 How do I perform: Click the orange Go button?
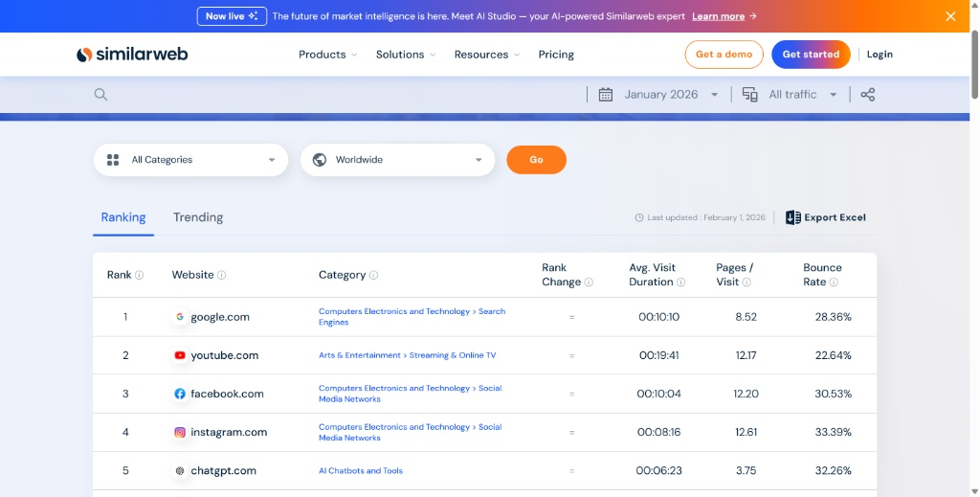536,160
